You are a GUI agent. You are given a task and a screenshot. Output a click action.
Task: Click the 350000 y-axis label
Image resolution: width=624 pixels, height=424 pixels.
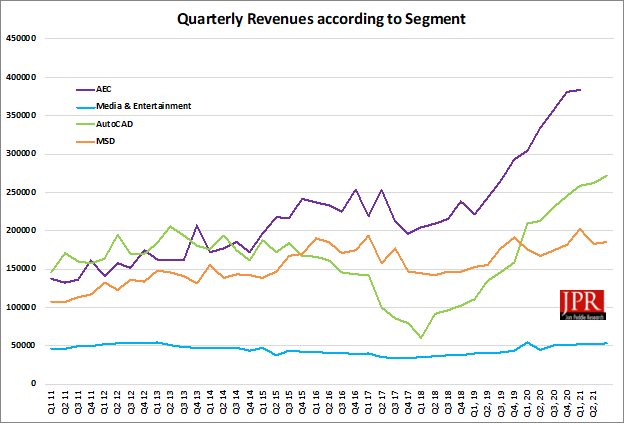pos(21,115)
